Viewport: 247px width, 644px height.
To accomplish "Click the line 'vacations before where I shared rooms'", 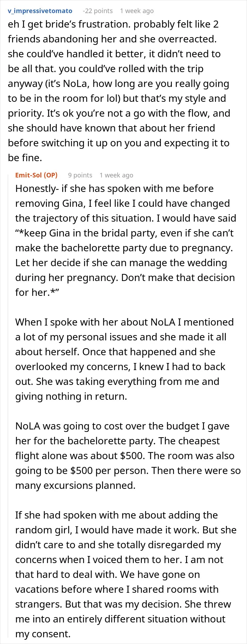I will 117,590.
